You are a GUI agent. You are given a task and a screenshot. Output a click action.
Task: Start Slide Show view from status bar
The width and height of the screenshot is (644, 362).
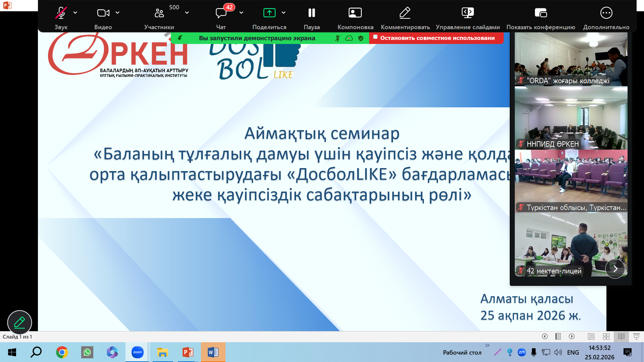click(x=636, y=337)
